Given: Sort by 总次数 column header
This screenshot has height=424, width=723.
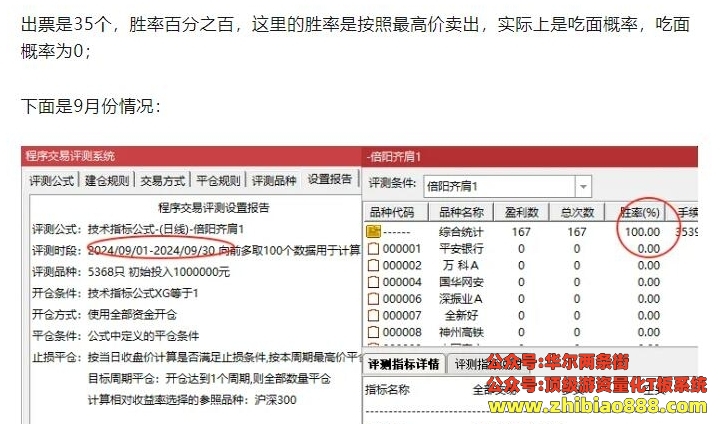Looking at the screenshot, I should pyautogui.click(x=577, y=212).
